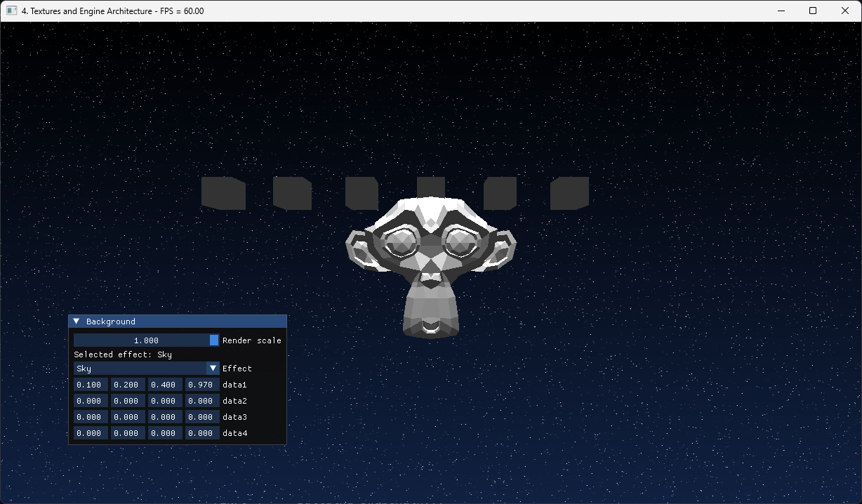Click the application icon in the title bar

click(11, 11)
